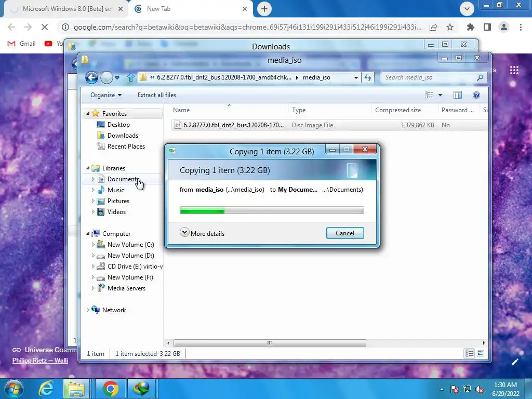Change view with the view icon
The image size is (532, 399).
point(429,95)
